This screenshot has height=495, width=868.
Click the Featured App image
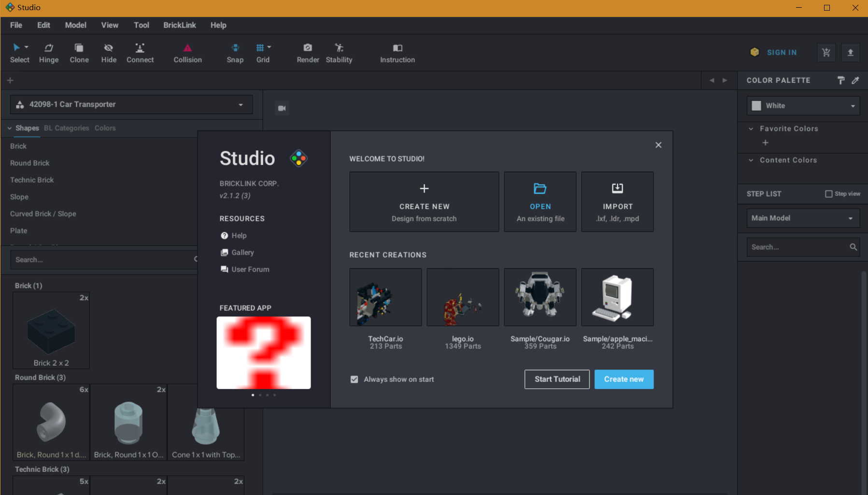point(264,353)
